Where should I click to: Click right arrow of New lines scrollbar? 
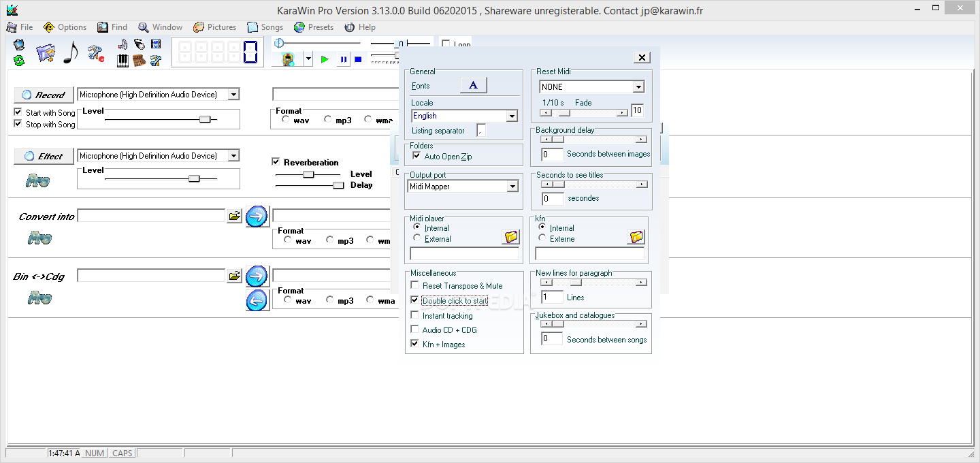point(641,283)
